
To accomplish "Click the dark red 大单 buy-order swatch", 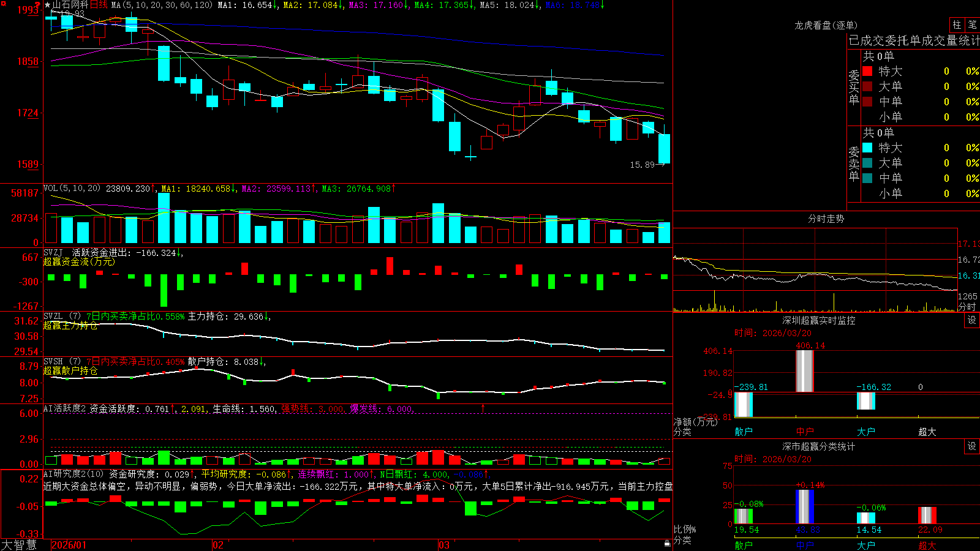I will point(867,86).
